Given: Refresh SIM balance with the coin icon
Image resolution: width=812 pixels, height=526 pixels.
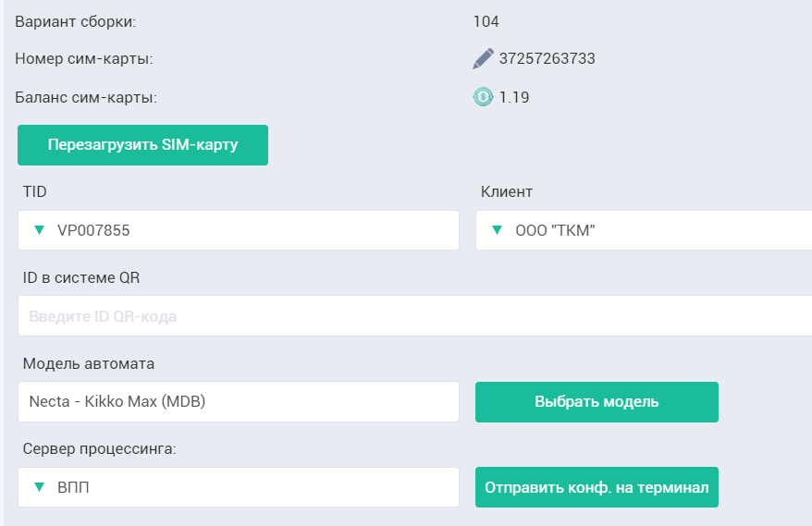Looking at the screenshot, I should coord(483,97).
